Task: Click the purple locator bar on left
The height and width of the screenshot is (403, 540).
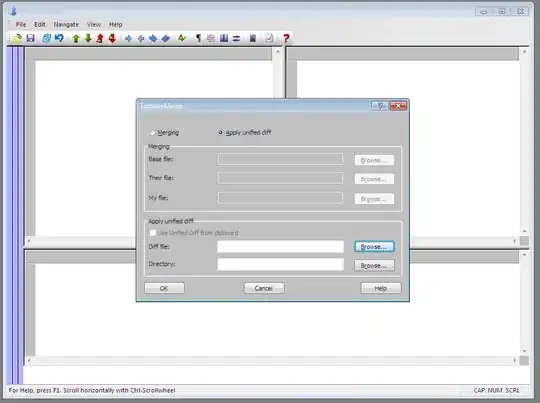Action: coord(15,215)
